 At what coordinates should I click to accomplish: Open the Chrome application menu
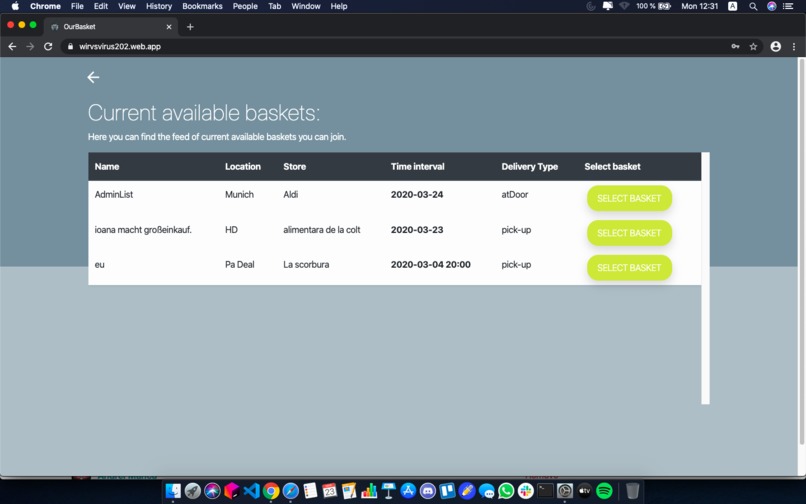pos(45,6)
